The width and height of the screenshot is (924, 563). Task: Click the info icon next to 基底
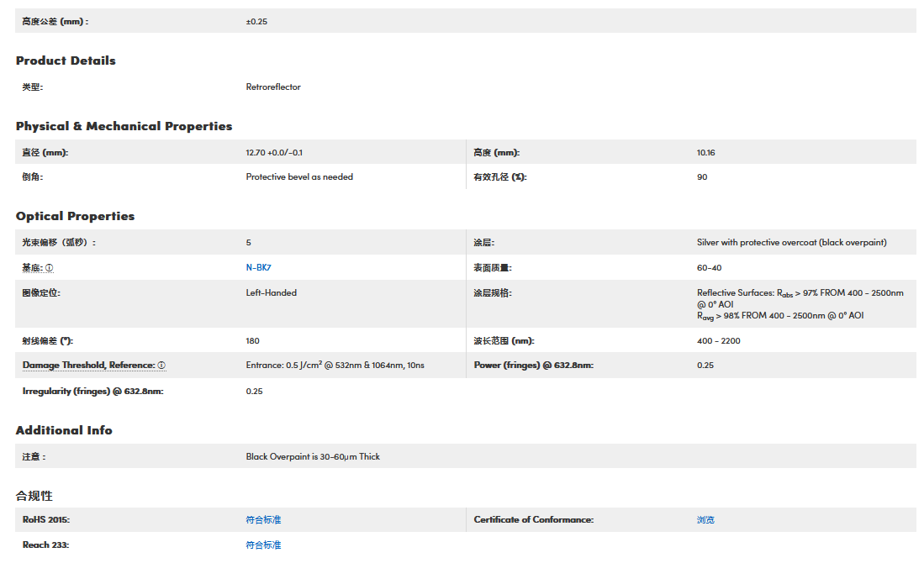pyautogui.click(x=49, y=268)
